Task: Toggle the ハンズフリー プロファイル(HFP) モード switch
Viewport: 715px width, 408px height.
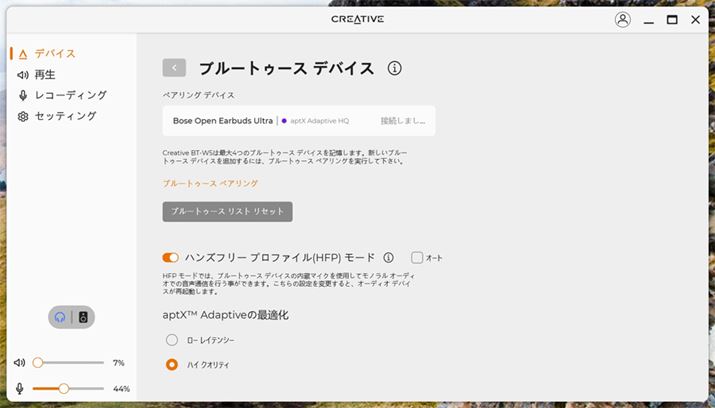Action: [171, 258]
